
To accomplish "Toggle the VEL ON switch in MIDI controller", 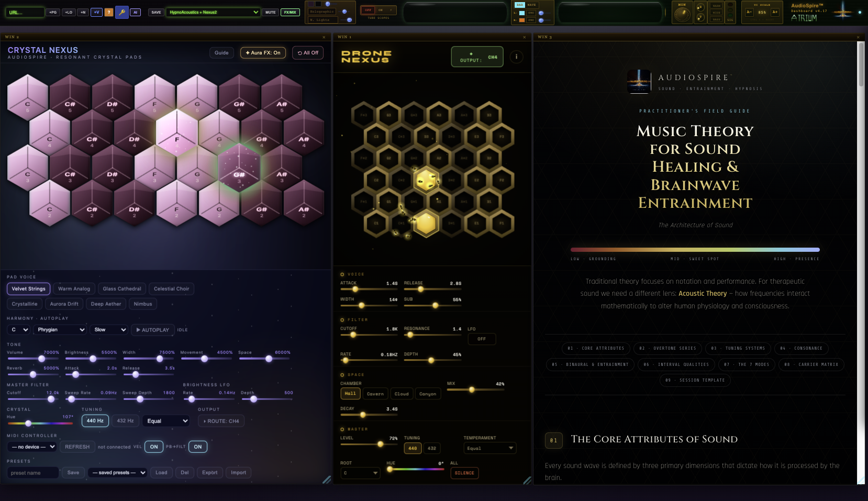I will 154,447.
